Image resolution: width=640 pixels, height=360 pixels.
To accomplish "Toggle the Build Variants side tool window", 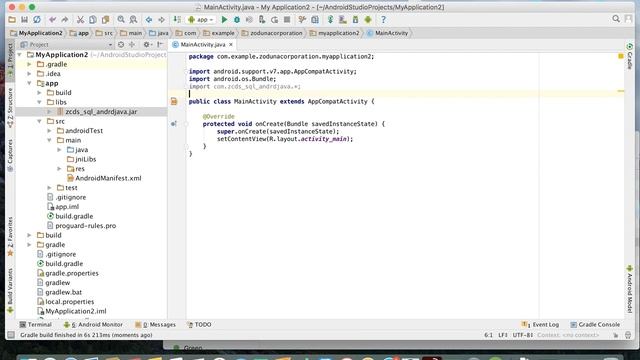I will [x=11, y=291].
